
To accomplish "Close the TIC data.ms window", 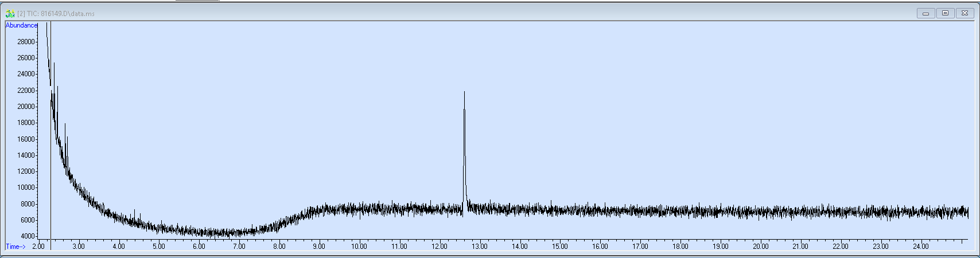I will (965, 13).
